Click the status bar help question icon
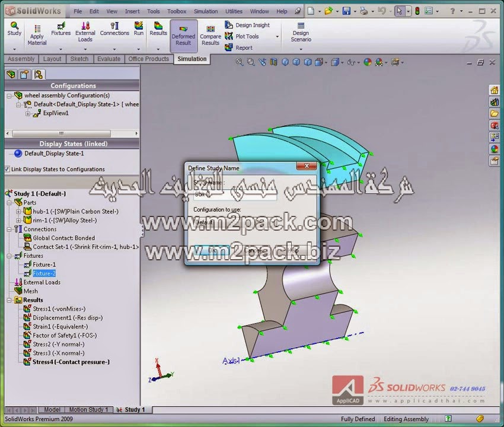The width and height of the screenshot is (504, 427). click(448, 419)
